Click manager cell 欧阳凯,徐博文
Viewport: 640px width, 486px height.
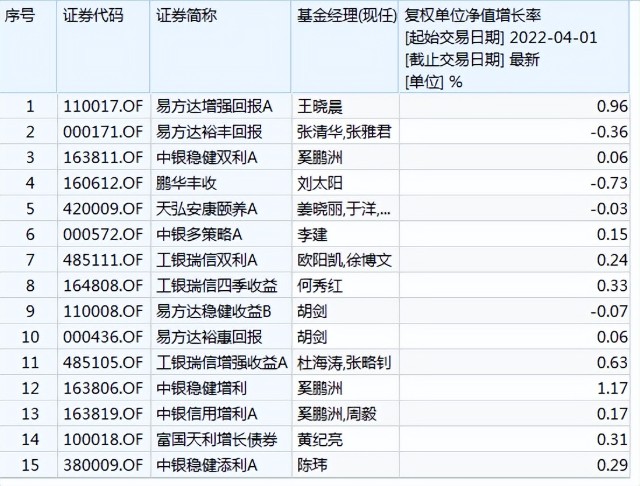[344, 260]
